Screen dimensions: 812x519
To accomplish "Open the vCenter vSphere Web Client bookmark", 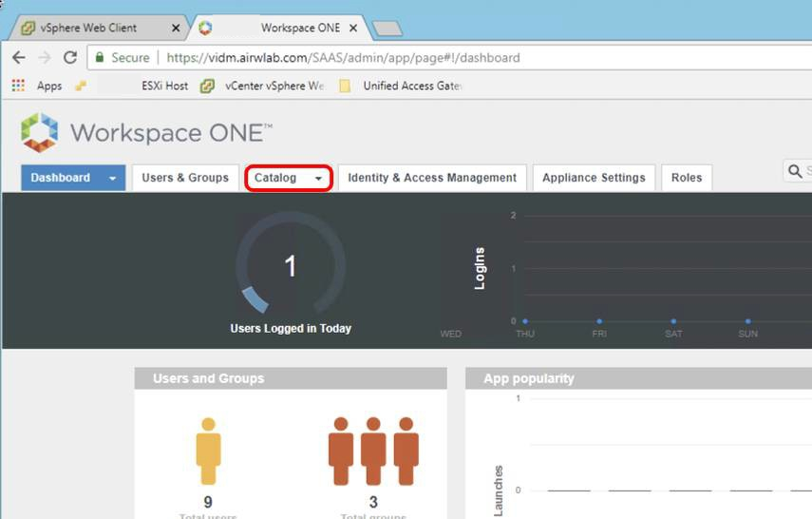I will [x=264, y=86].
